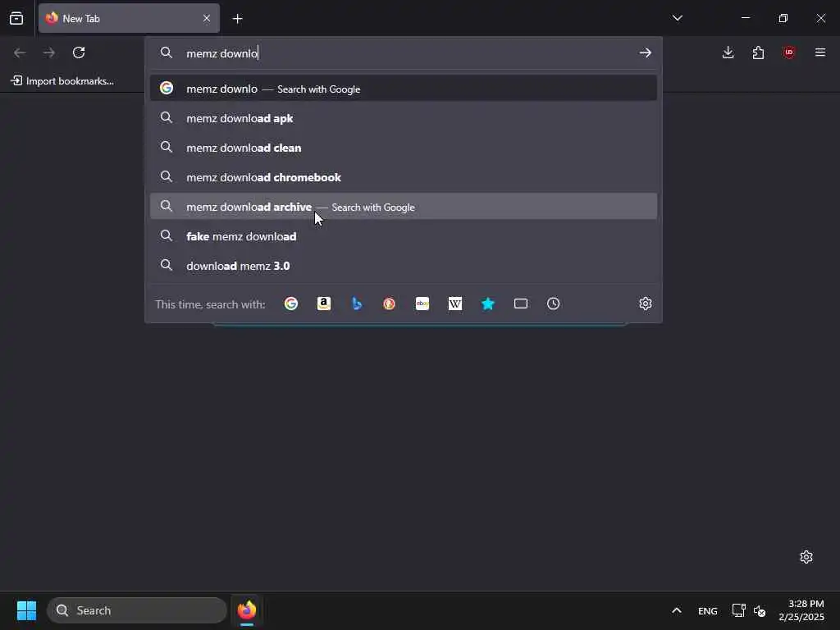Click the Go arrow in address bar
The width and height of the screenshot is (840, 630).
(645, 52)
